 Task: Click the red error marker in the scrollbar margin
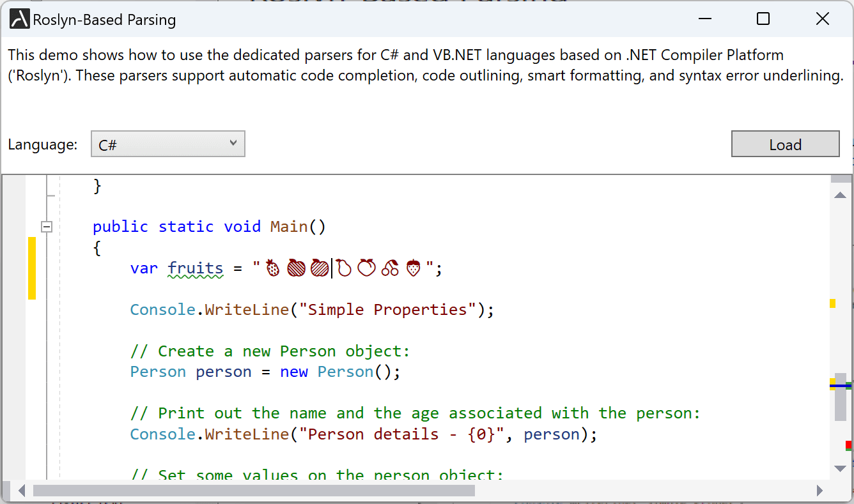[x=848, y=445]
